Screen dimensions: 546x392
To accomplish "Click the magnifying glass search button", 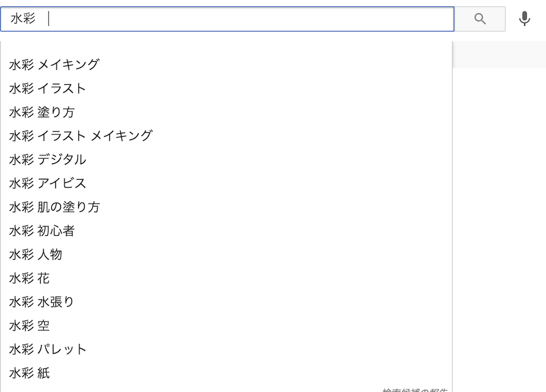I will click(x=480, y=19).
